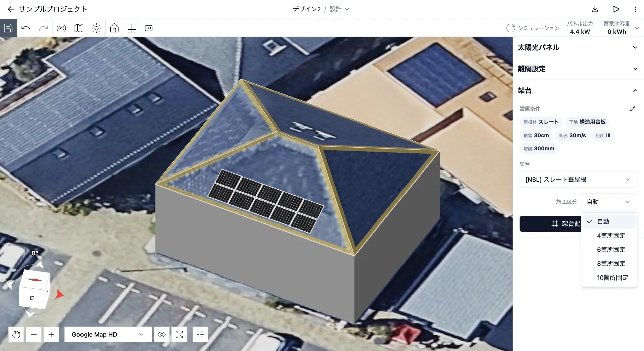Click the 風速 30m/s chip
Viewport: 644px width, 351px height.
[x=572, y=135]
